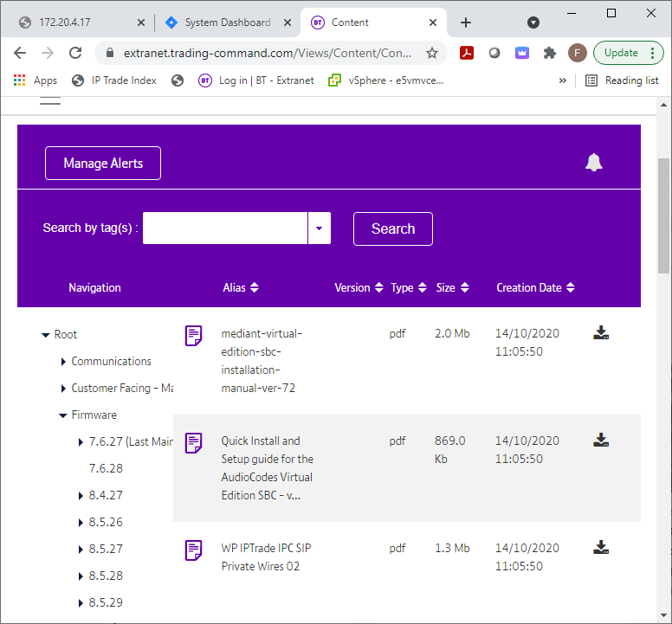Switch to the 172.20.4.17 browser tab
672x624 pixels.
[x=76, y=23]
